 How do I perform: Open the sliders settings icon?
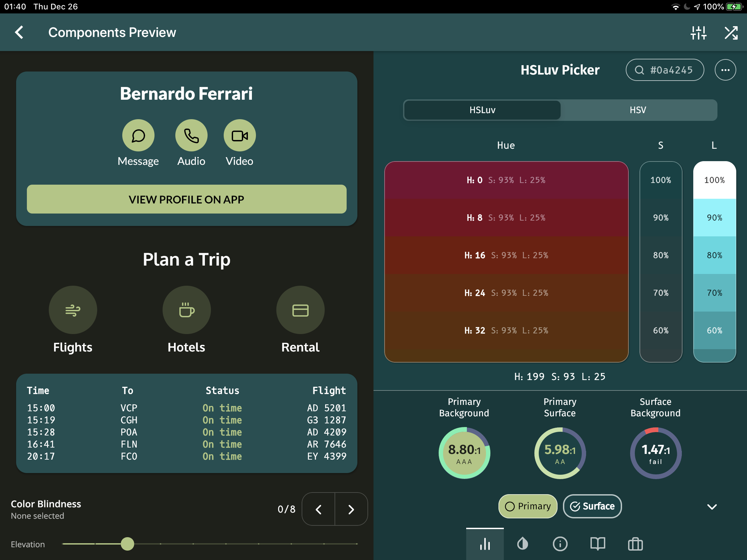click(x=698, y=33)
